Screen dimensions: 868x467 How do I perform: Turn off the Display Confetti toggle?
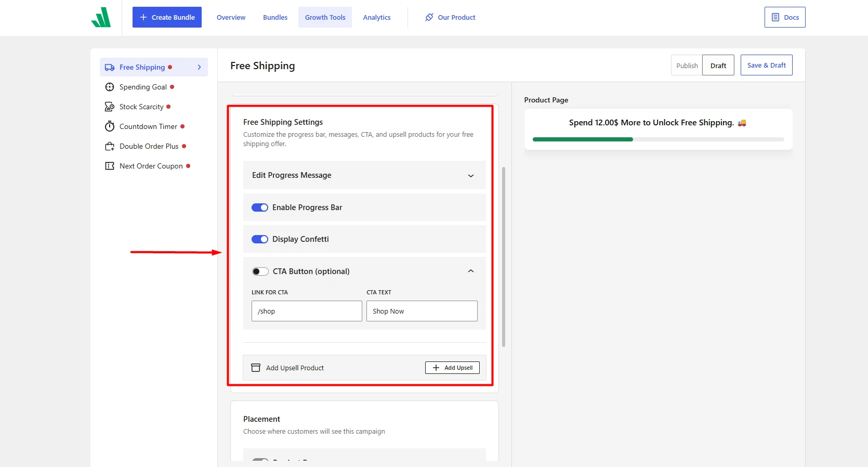(x=260, y=239)
